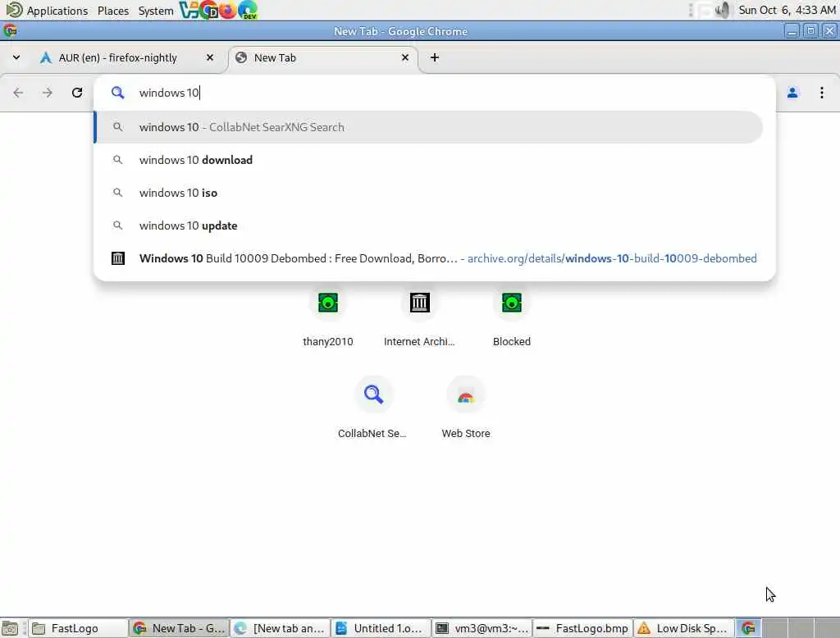Open the archive.org Windows 10 Build 10009 suggestion

point(428,258)
